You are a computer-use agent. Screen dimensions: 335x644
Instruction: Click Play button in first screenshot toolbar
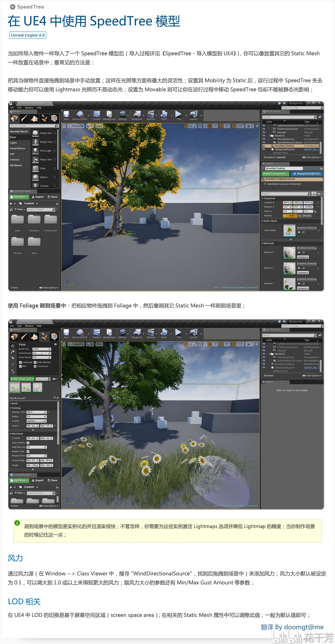point(179,115)
